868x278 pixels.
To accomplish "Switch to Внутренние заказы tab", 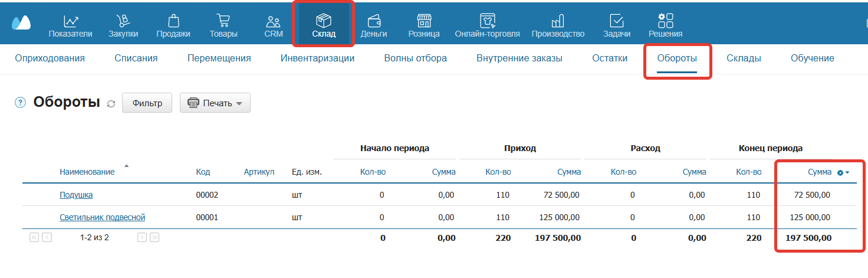I will coord(520,58).
